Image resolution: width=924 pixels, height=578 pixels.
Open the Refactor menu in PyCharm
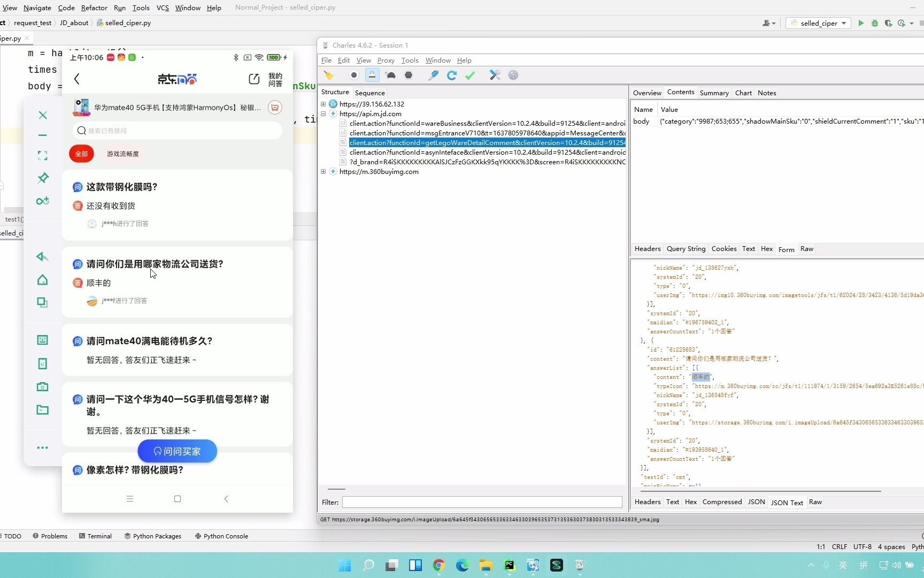click(94, 7)
